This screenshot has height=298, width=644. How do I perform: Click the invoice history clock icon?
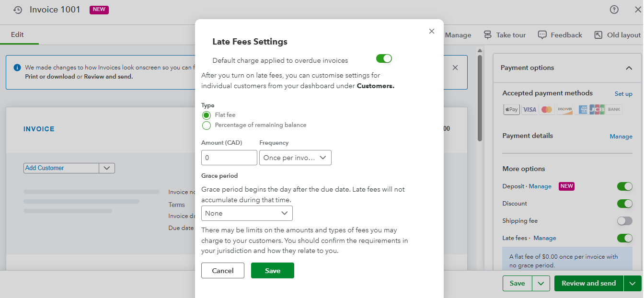pos(18,10)
